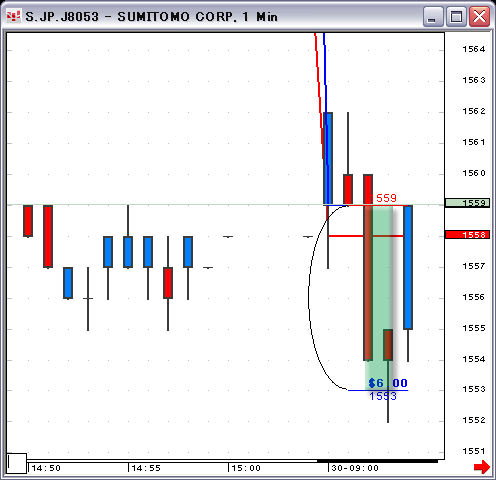This screenshot has width=496, height=480.
Task: Click the blue $6.00 profit label
Action: pyautogui.click(x=388, y=383)
